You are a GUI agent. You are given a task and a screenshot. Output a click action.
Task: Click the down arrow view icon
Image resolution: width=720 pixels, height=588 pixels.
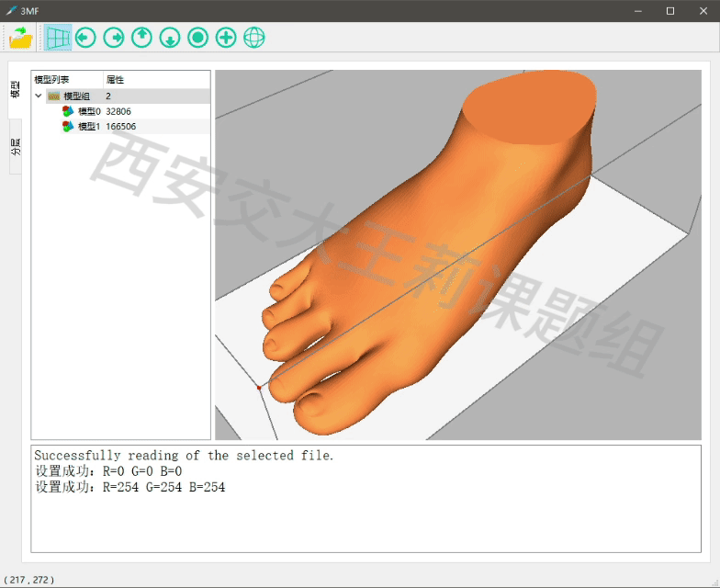click(170, 38)
